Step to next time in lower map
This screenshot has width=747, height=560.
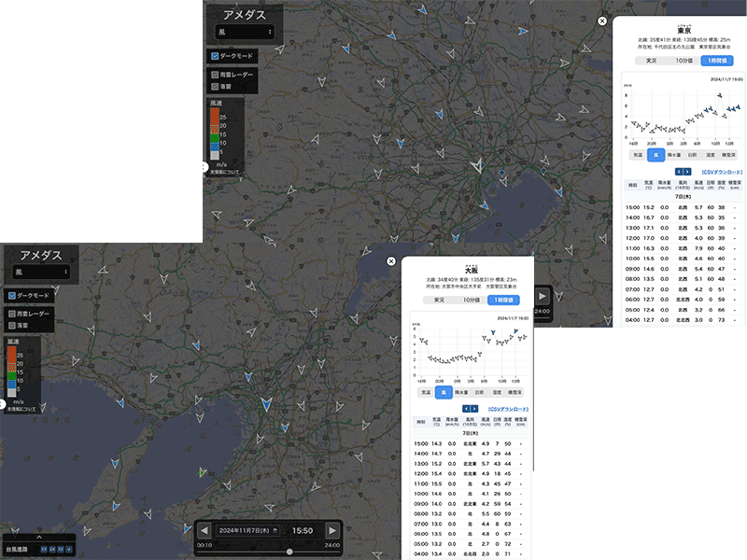click(x=332, y=529)
